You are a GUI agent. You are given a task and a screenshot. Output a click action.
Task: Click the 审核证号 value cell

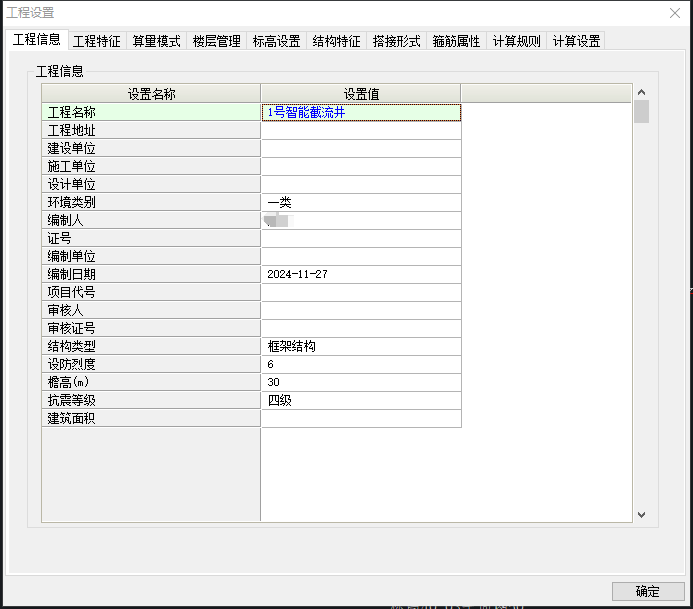pyautogui.click(x=361, y=328)
